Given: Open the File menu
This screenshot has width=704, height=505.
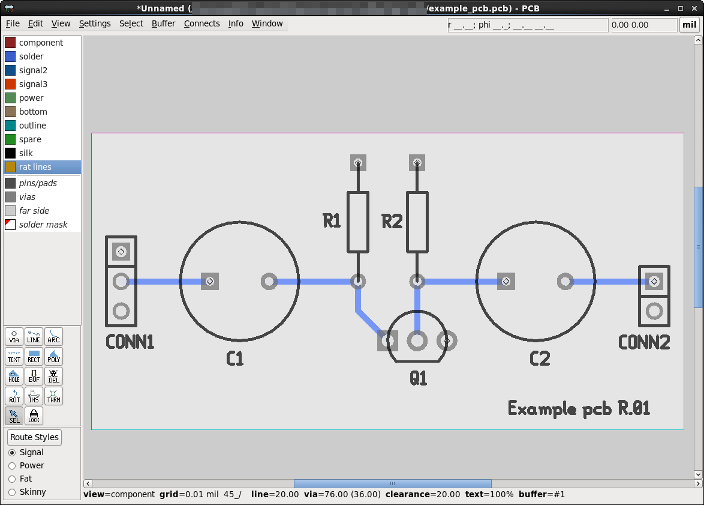Looking at the screenshot, I should pos(13,23).
